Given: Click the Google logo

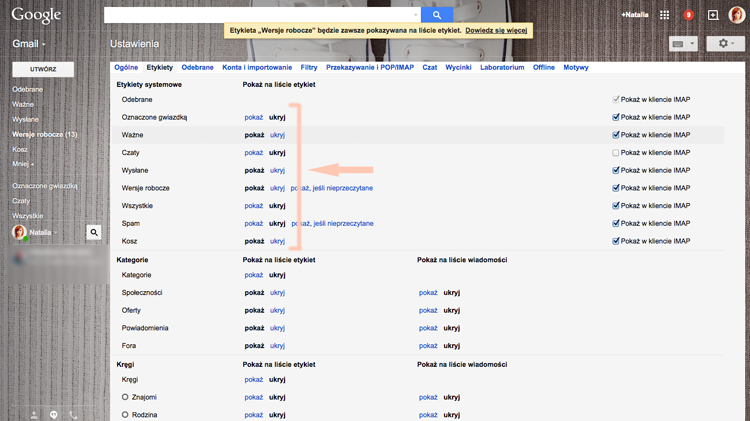Looking at the screenshot, I should click(x=36, y=15).
